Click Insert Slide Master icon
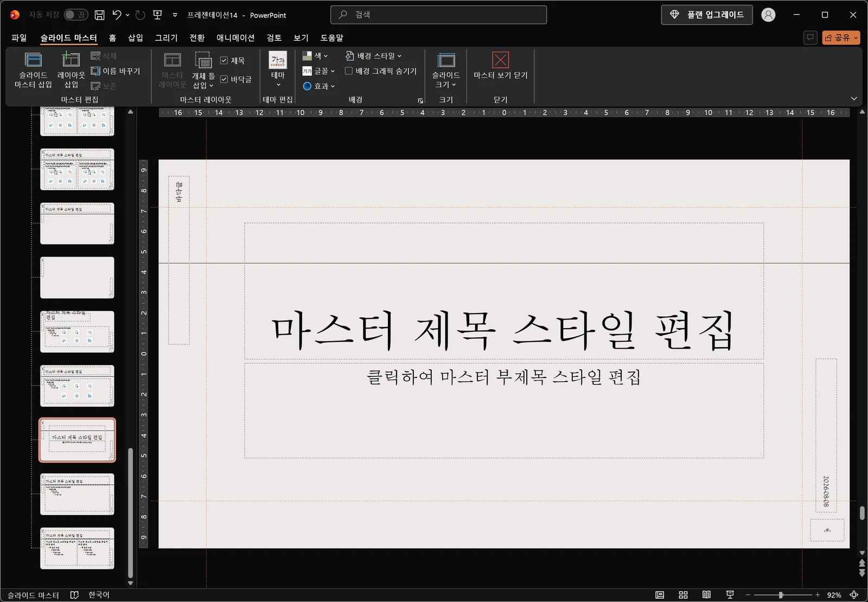This screenshot has width=868, height=602. point(33,60)
